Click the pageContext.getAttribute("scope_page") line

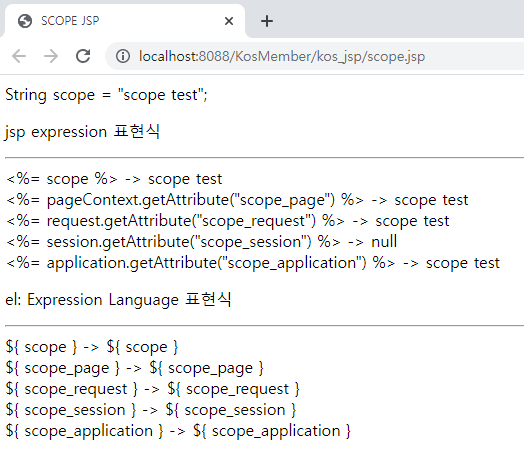click(x=237, y=200)
